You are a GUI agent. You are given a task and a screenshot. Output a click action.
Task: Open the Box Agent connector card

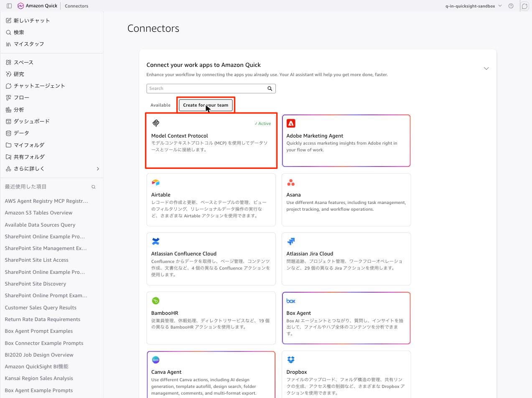point(346,318)
